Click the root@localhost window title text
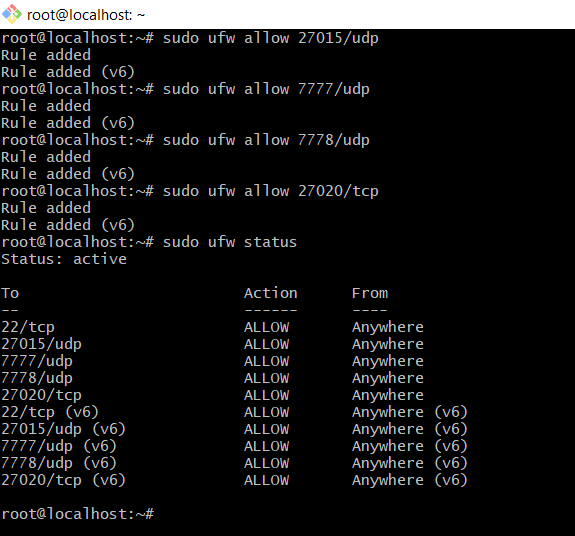 (86, 15)
